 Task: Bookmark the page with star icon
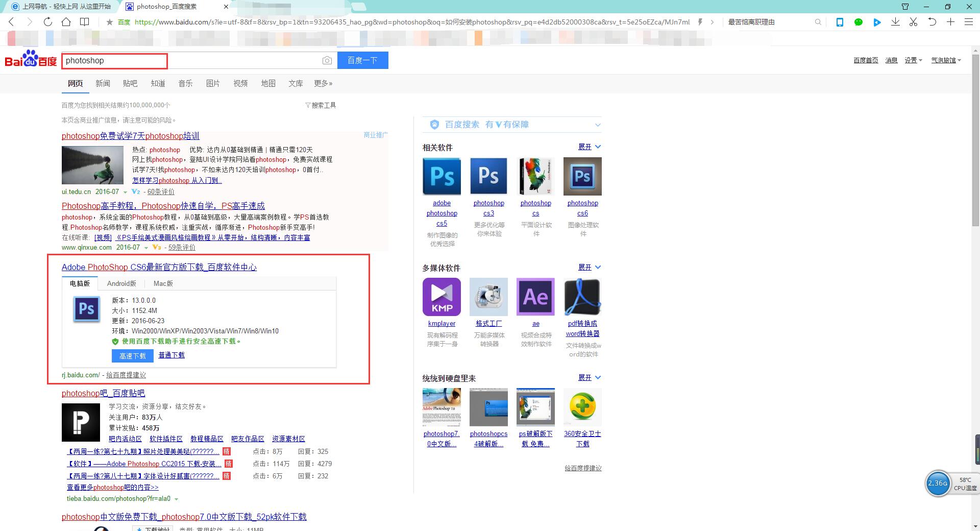coord(109,22)
